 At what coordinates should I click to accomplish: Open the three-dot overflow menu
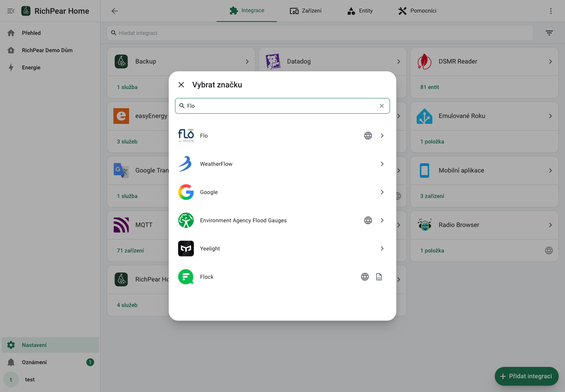tap(551, 11)
